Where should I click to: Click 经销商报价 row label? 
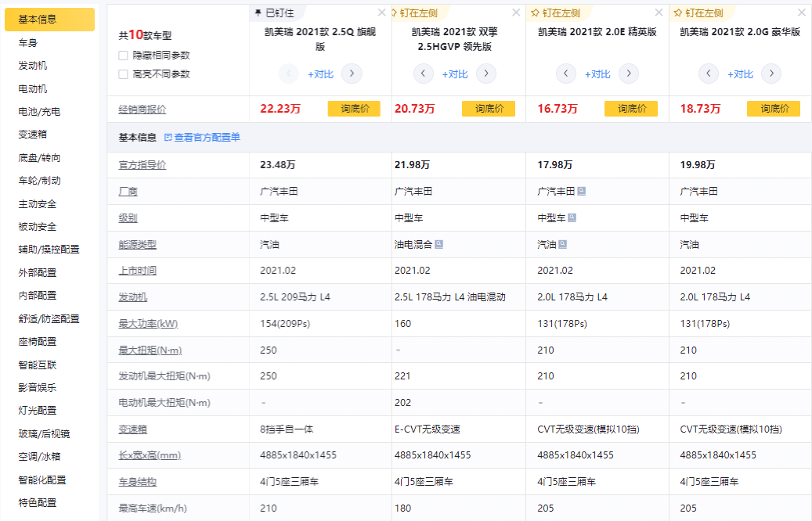pos(143,110)
